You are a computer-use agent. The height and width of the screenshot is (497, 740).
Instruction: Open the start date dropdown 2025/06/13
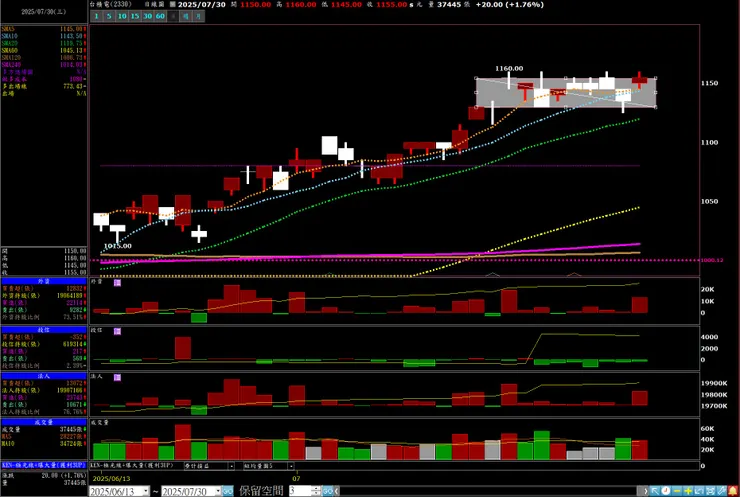coord(146,491)
